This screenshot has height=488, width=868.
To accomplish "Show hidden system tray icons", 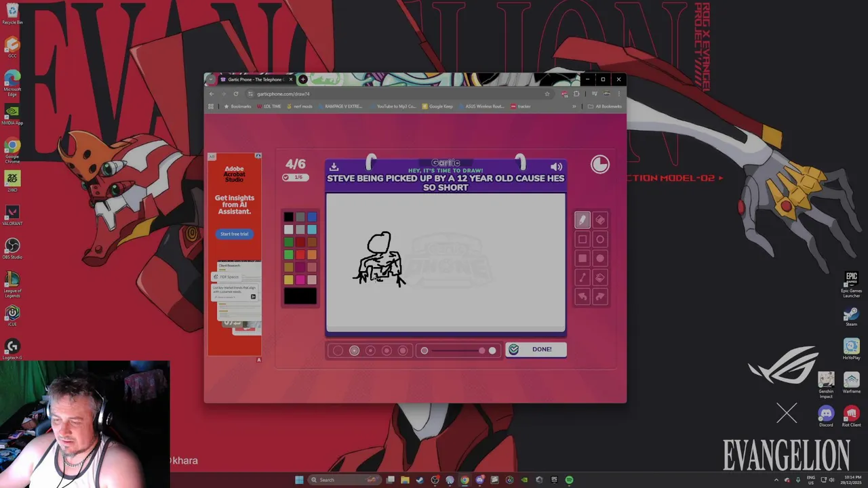I will [x=778, y=480].
